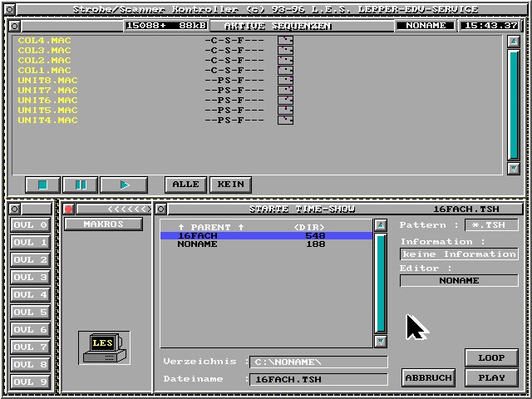This screenshot has height=399, width=532.
Task: Activate overlay OVL 9
Action: click(x=31, y=382)
